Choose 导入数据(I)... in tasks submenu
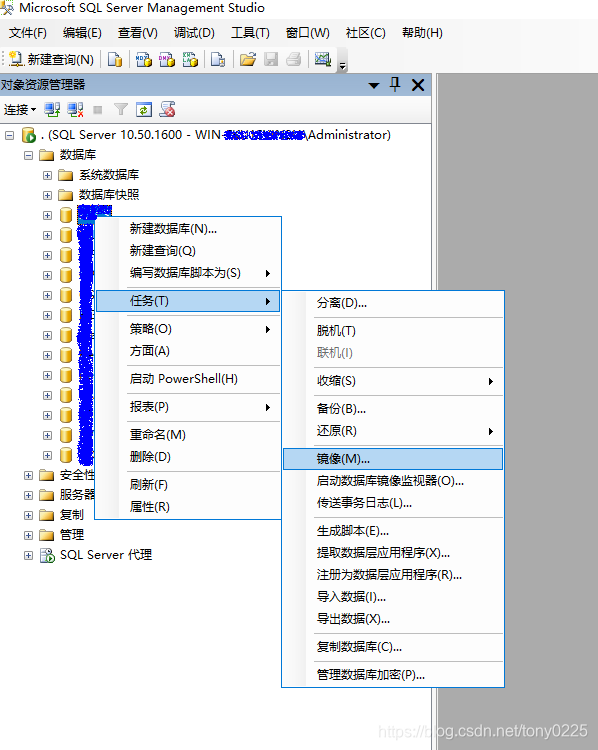Screen dimensions: 598x750 pyautogui.click(x=393, y=597)
